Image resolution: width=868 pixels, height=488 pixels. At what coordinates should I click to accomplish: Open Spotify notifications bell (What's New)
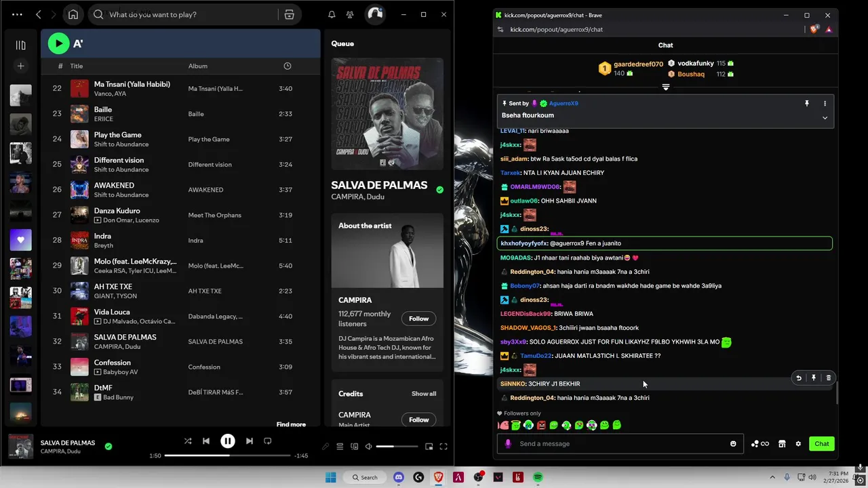click(x=332, y=14)
